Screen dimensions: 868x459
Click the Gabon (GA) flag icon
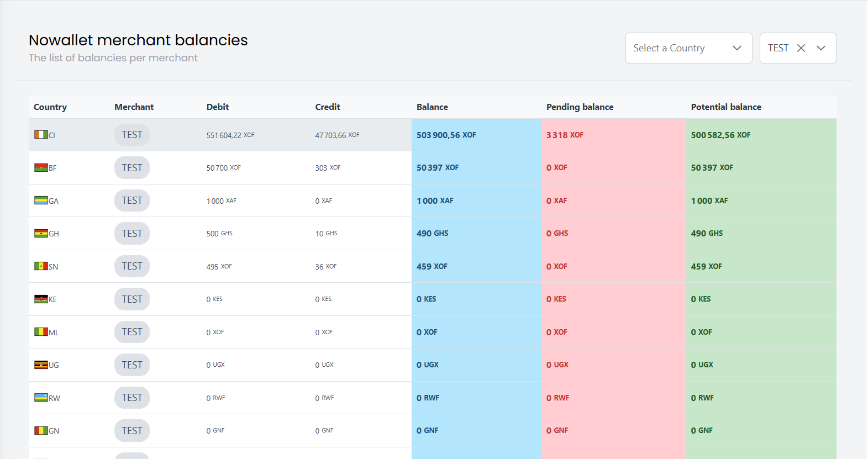pyautogui.click(x=41, y=201)
